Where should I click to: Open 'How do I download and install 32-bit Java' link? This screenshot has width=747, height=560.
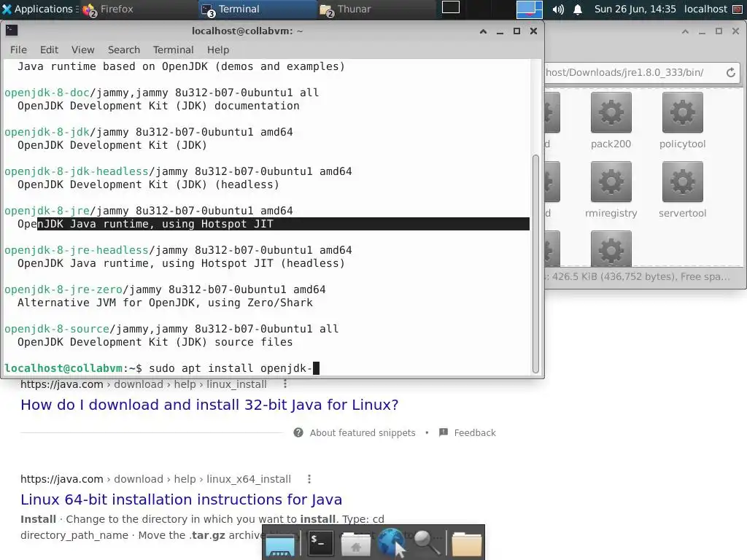209,405
